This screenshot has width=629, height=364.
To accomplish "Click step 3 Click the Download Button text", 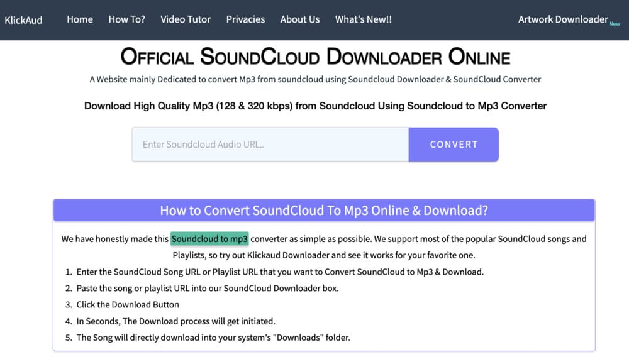I will coord(128,304).
